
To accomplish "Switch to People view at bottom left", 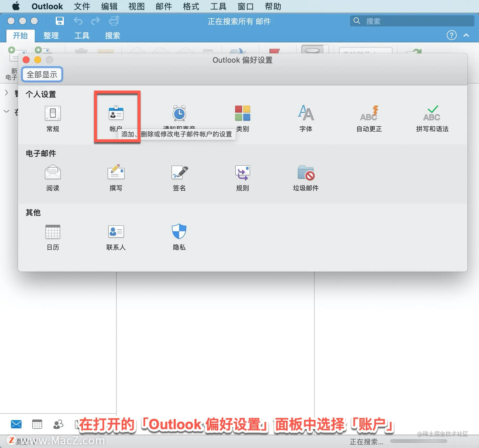I will (58, 424).
